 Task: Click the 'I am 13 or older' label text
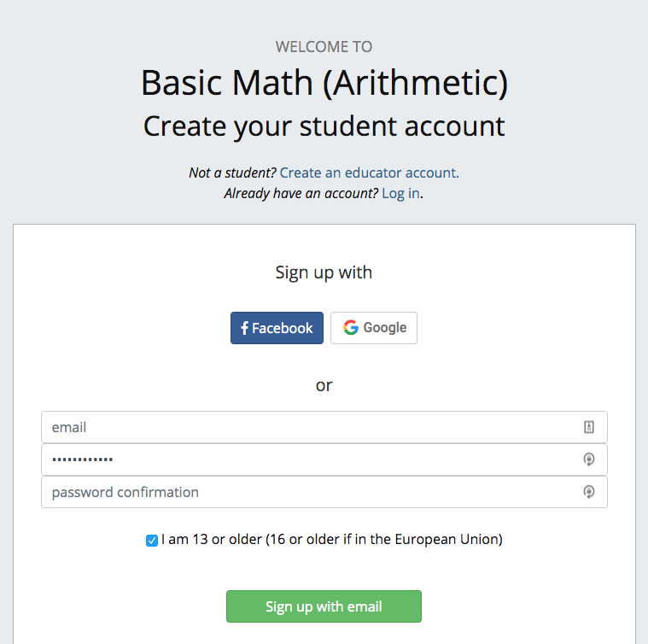point(332,540)
